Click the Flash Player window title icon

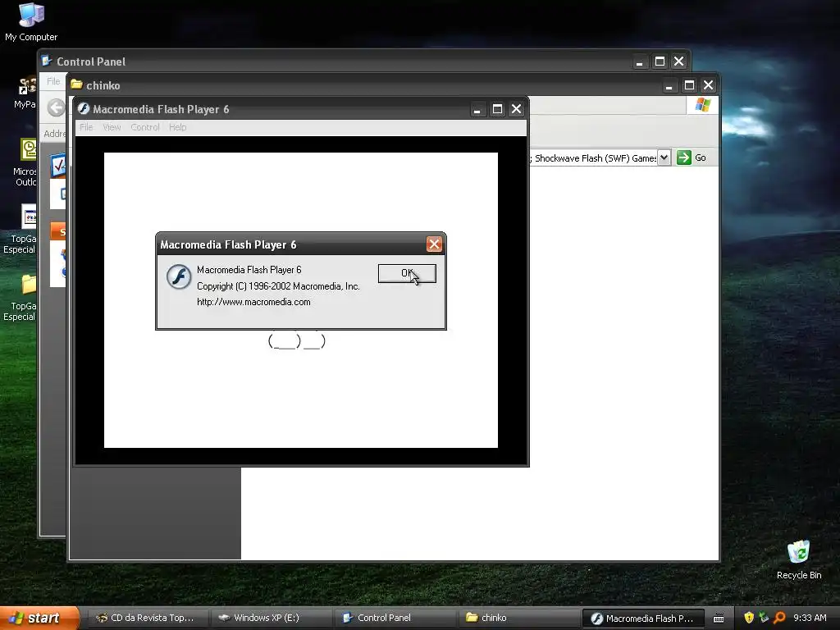[83, 109]
